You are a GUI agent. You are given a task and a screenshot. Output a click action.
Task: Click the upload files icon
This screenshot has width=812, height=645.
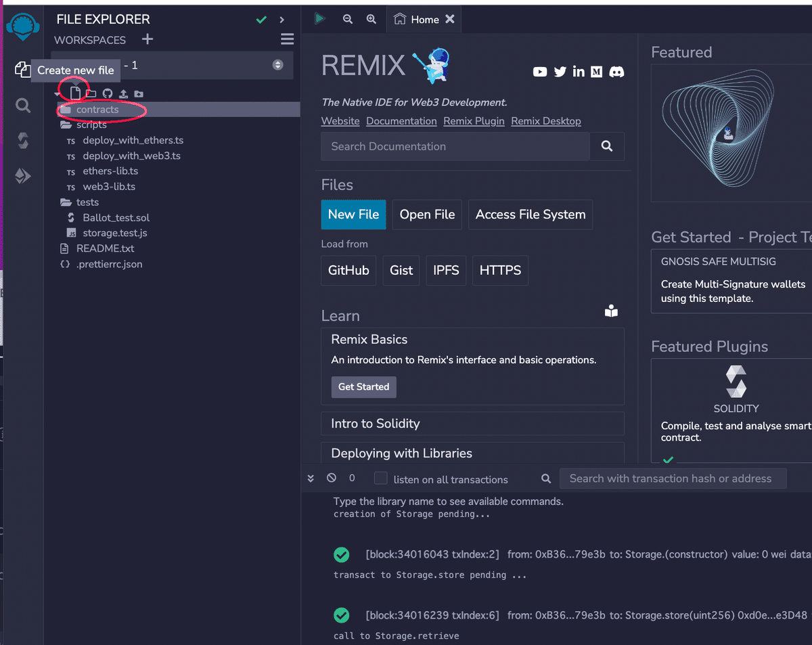pos(123,94)
